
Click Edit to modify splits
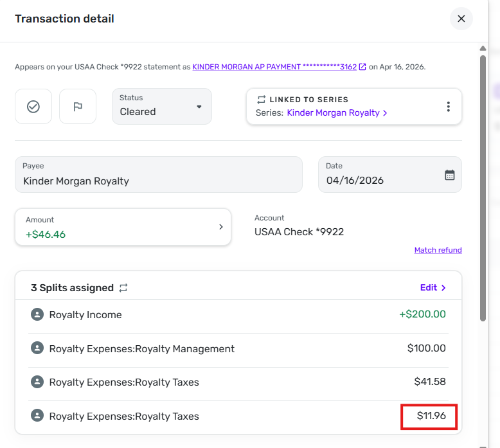(x=433, y=288)
